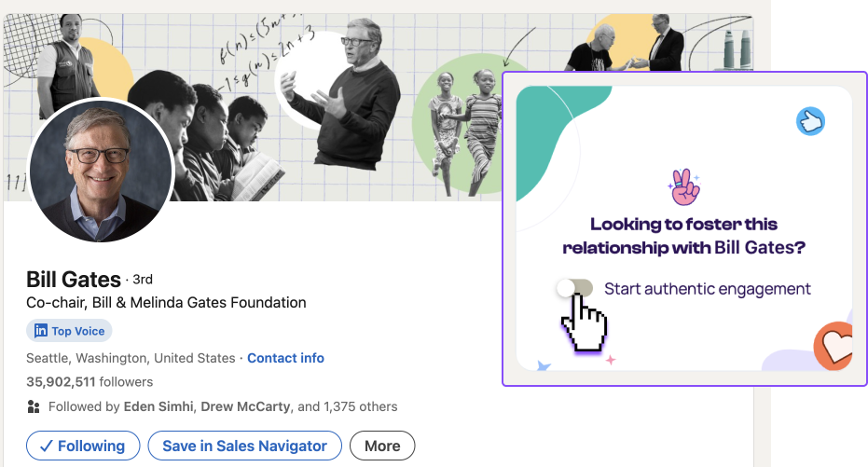
Task: Click the 'Start authentic engagement' label text
Action: tap(708, 289)
